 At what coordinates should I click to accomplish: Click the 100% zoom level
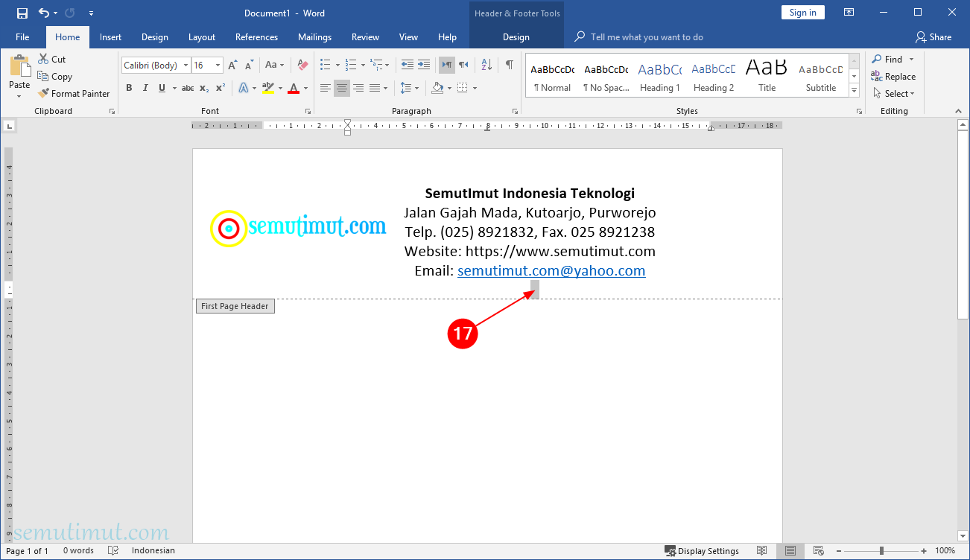point(945,551)
